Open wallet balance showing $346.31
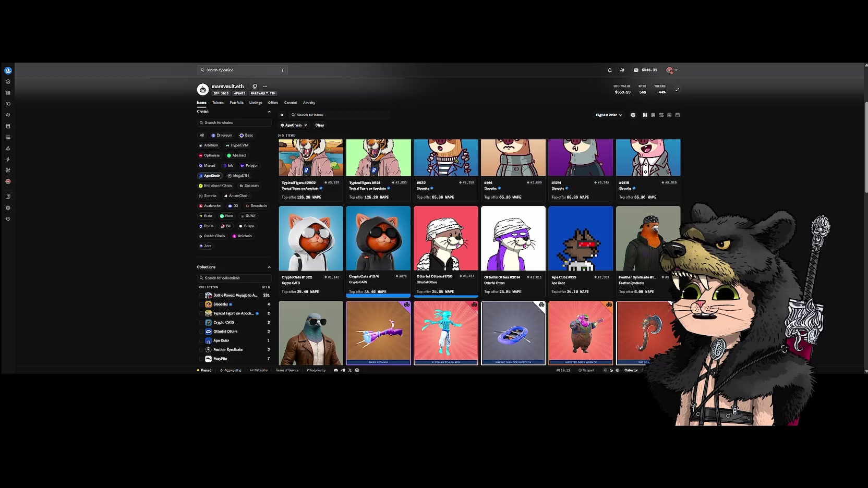The width and height of the screenshot is (868, 488). pos(645,70)
